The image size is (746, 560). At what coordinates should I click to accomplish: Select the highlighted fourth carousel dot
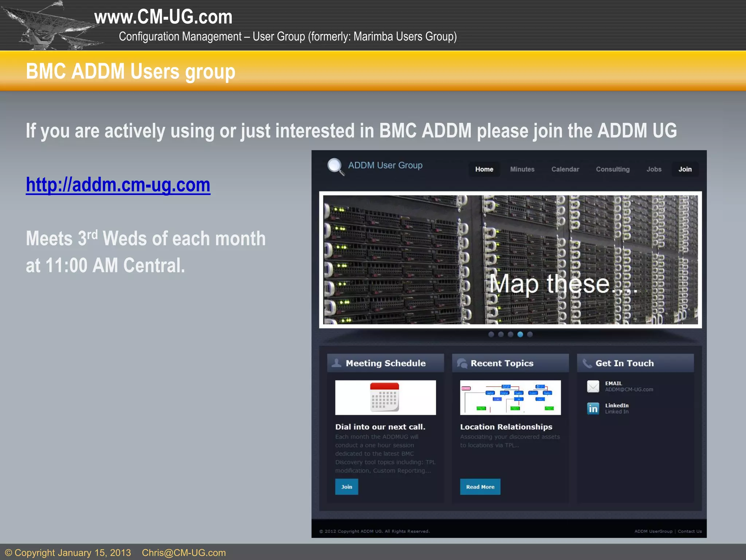[x=520, y=334]
